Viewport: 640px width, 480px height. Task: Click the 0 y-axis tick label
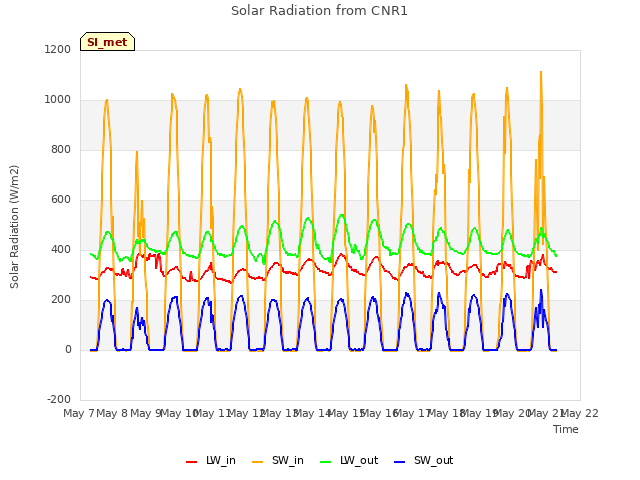coord(68,349)
